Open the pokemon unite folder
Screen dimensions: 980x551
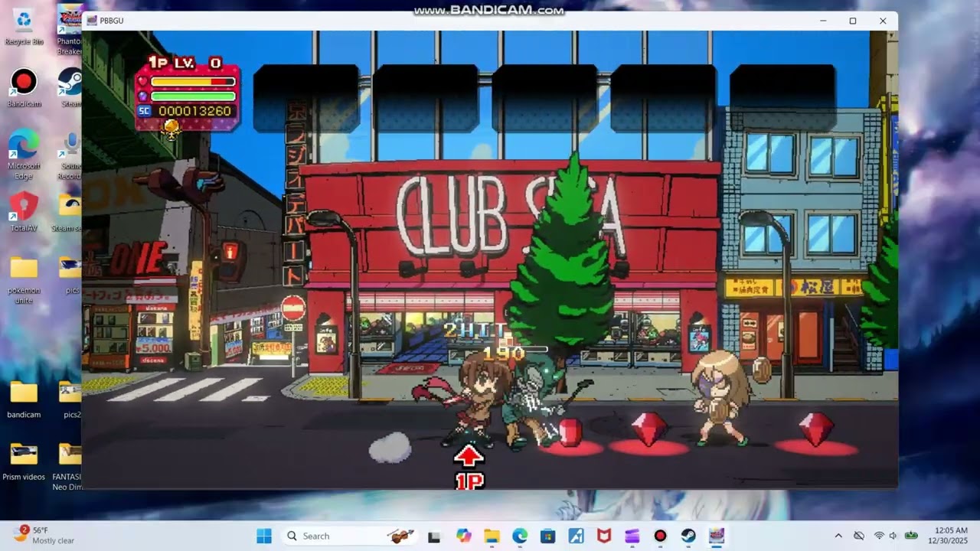(24, 279)
